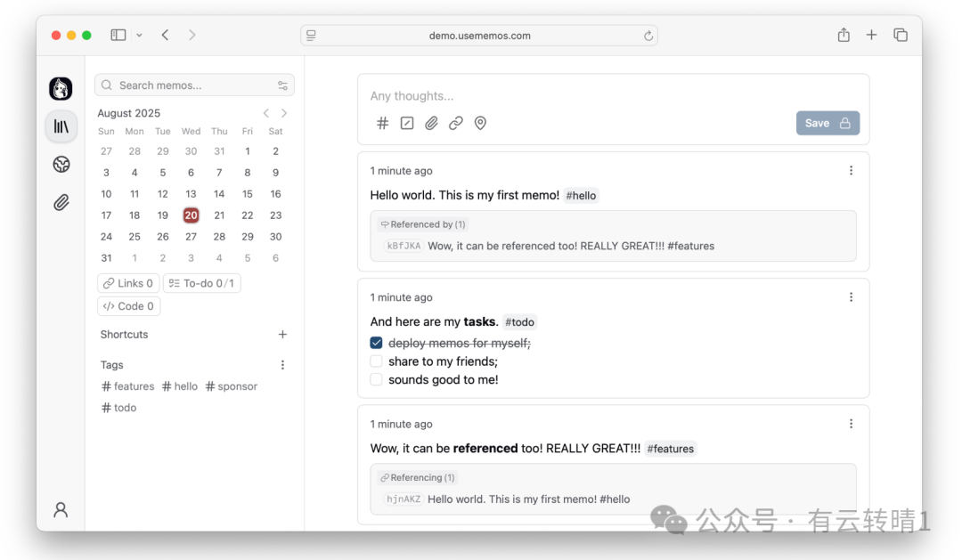Check 'share to my friends' task

coord(376,361)
